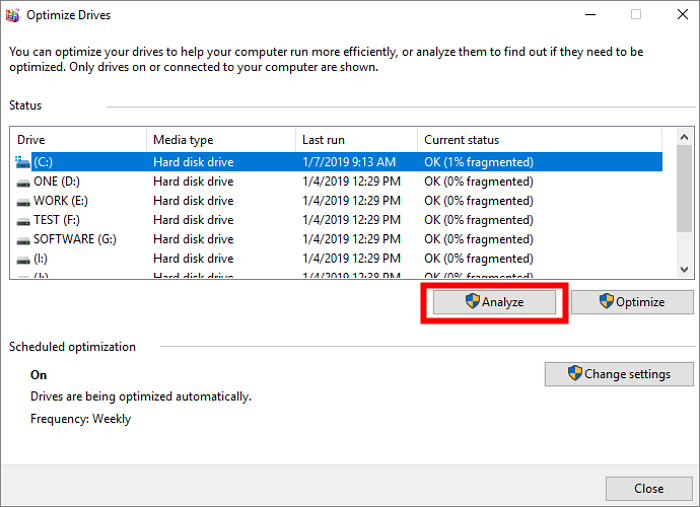
Task: Click the Optimize Drives title bar icon
Action: pos(13,15)
